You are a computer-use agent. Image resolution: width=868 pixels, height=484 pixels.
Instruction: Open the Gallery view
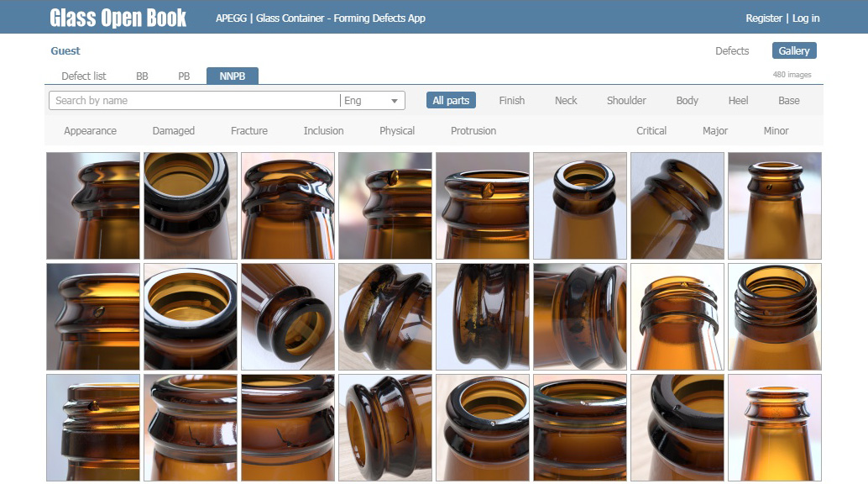pos(793,50)
